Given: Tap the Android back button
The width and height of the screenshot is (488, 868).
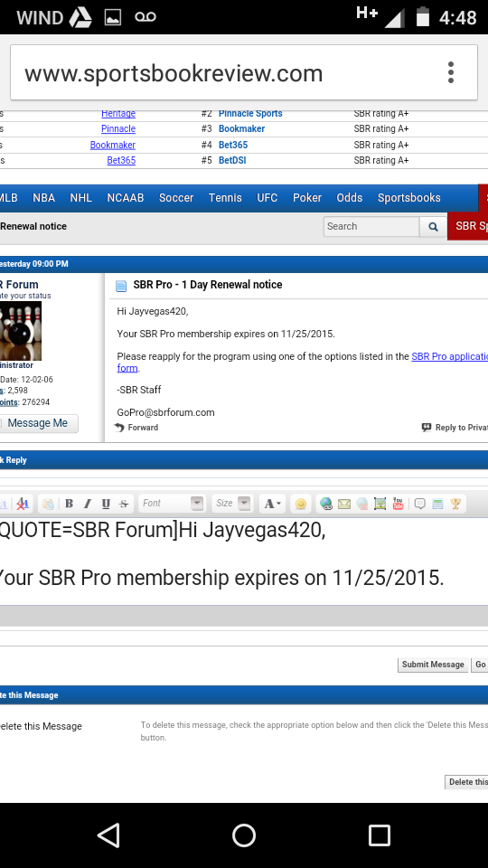Looking at the screenshot, I should (x=108, y=835).
